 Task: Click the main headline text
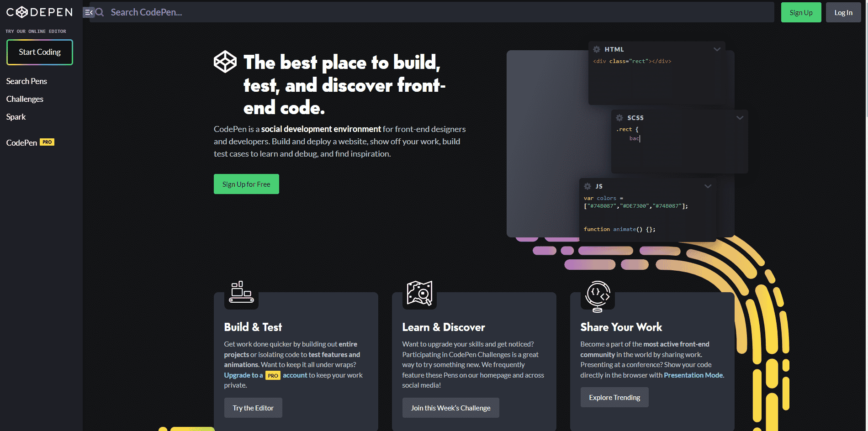point(344,85)
